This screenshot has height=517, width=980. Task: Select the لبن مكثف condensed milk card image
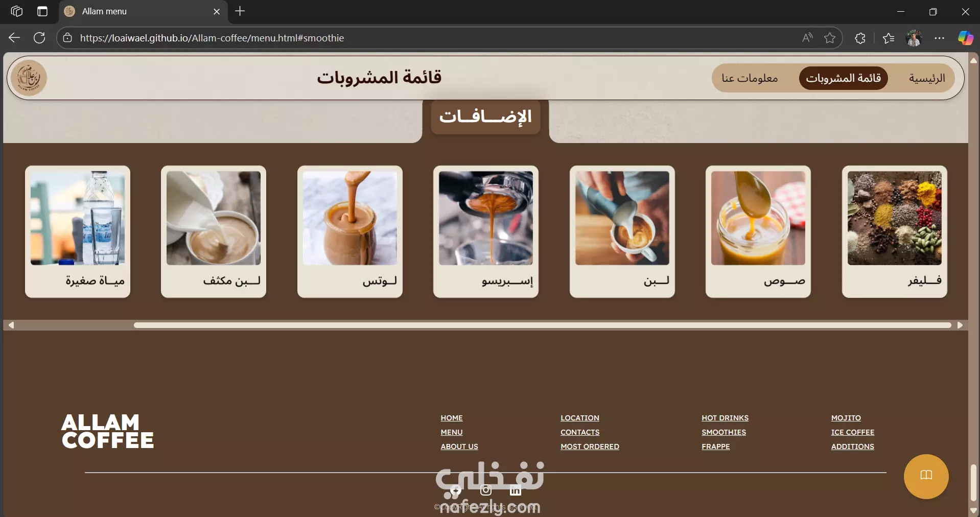click(x=214, y=218)
